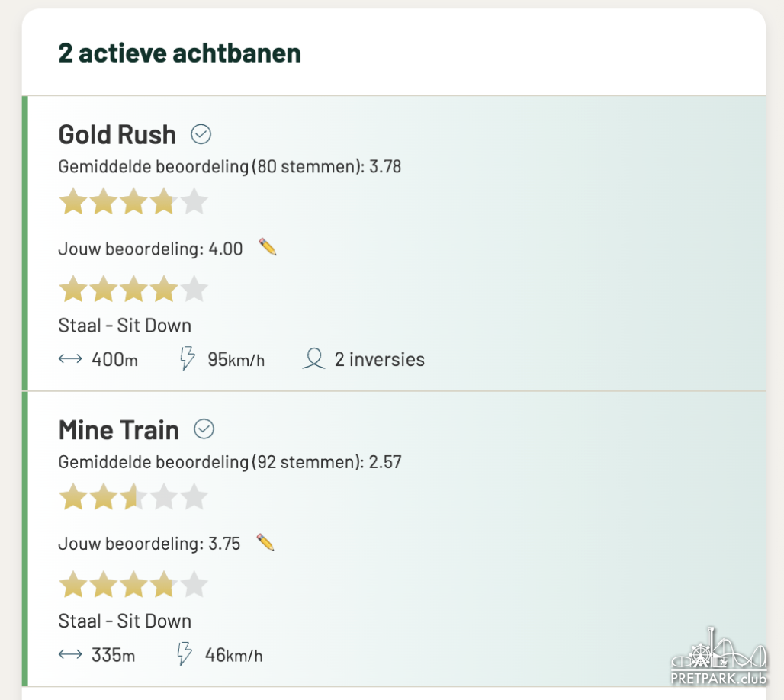The image size is (784, 700).
Task: Open the Pretpark.club logo
Action: [718, 657]
